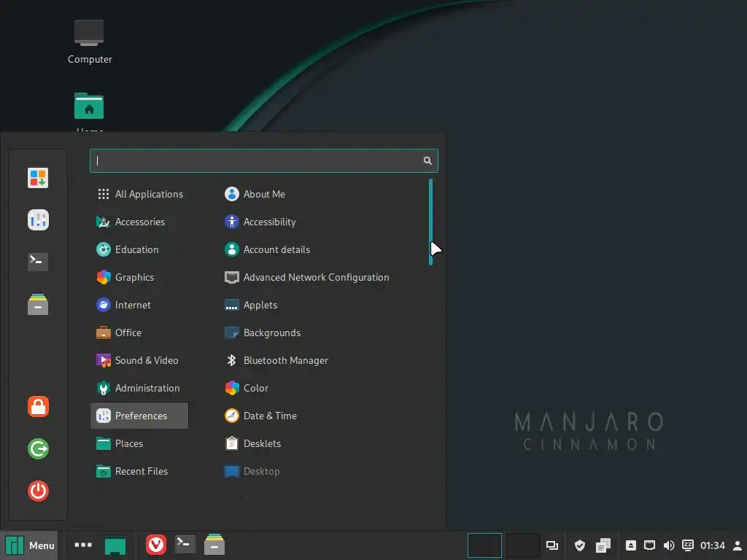This screenshot has width=747, height=560.
Task: Open the volume control
Action: tap(669, 545)
